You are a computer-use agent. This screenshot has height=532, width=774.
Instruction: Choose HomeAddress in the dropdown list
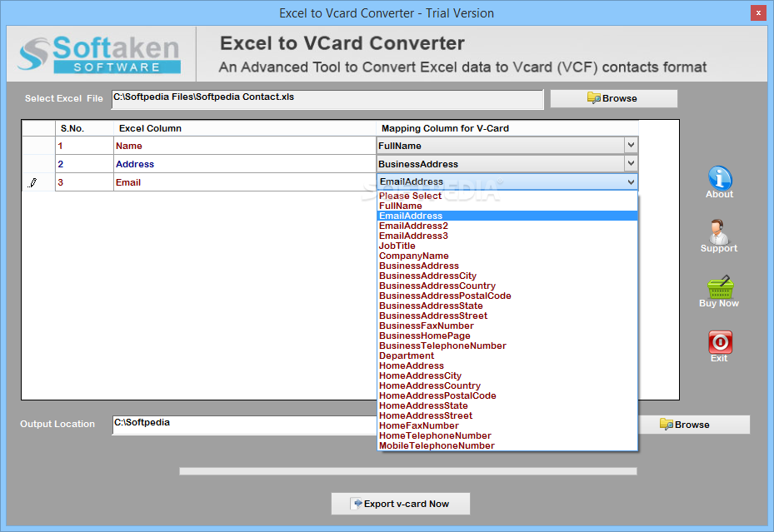pyautogui.click(x=507, y=365)
